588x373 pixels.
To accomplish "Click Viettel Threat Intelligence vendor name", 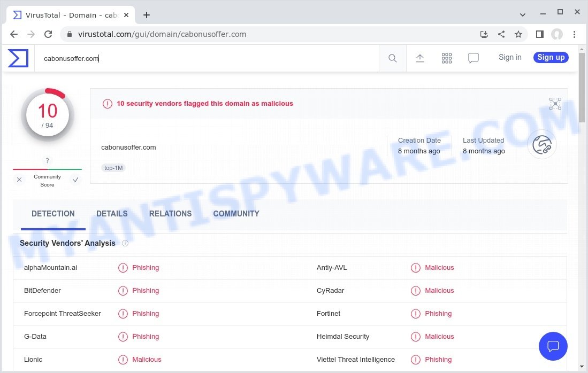I will (x=355, y=360).
